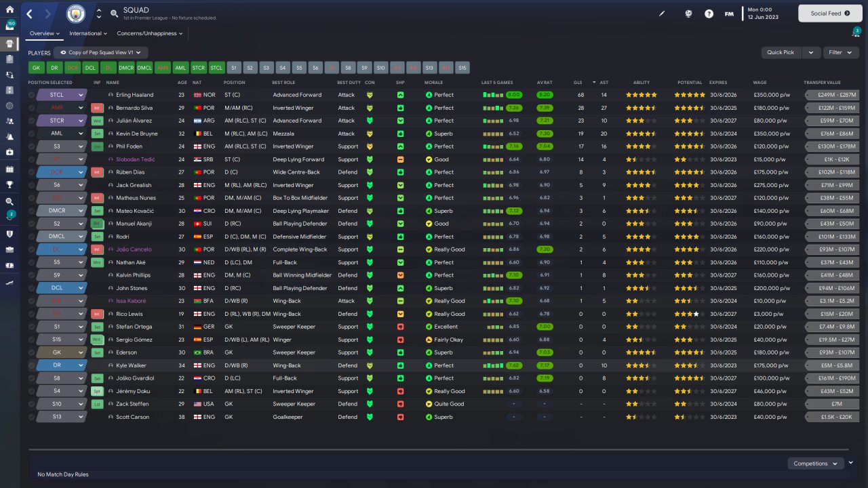The image size is (868, 488).
Task: Collapse the bottom panel with the chevron
Action: 851,462
